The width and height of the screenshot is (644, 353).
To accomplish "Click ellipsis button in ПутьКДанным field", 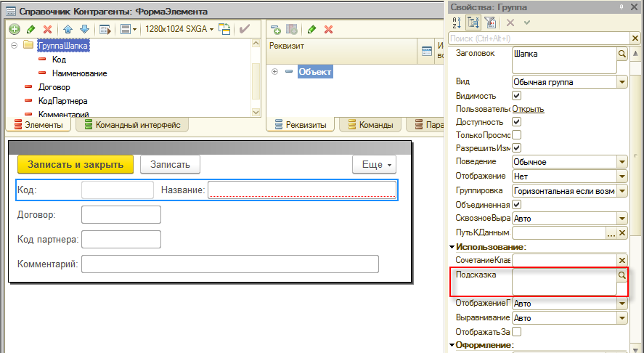I will (x=611, y=233).
